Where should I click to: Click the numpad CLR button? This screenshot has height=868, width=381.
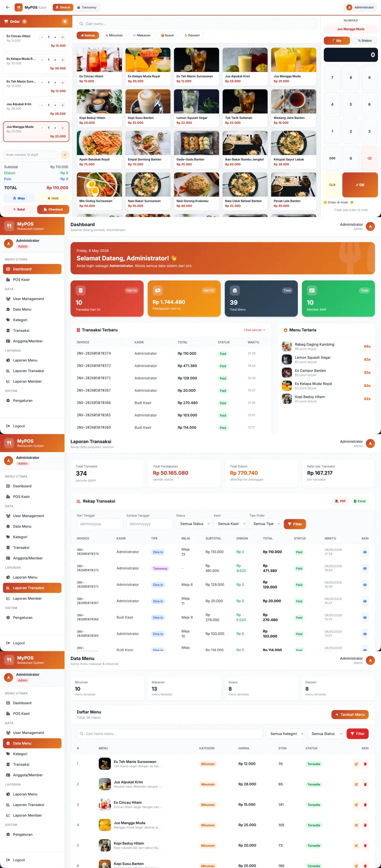point(332,185)
